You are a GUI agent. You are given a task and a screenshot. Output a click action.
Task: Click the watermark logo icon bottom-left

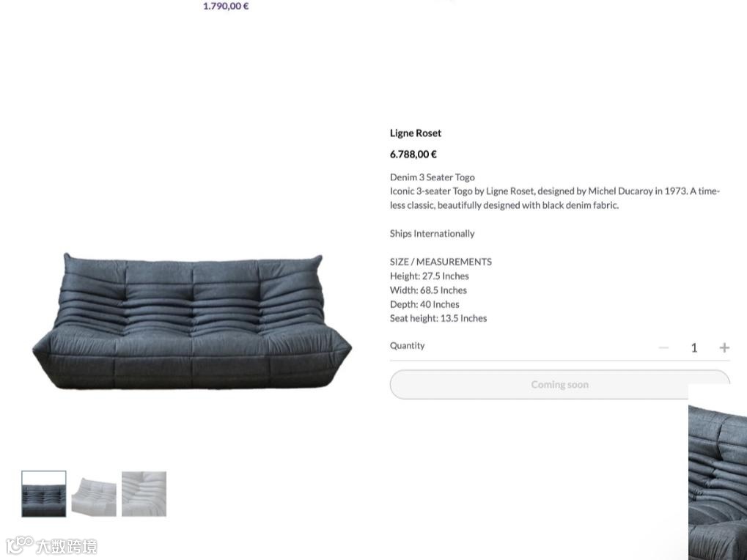click(x=20, y=546)
